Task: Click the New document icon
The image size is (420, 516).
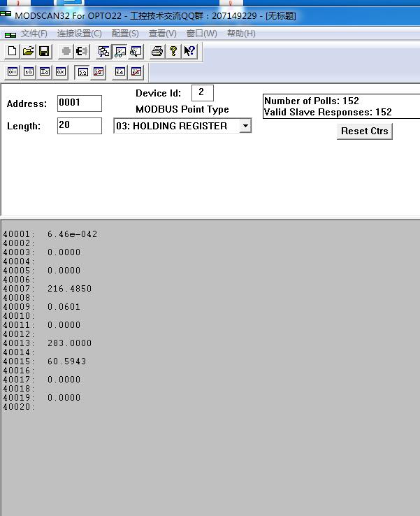Action: coord(12,51)
